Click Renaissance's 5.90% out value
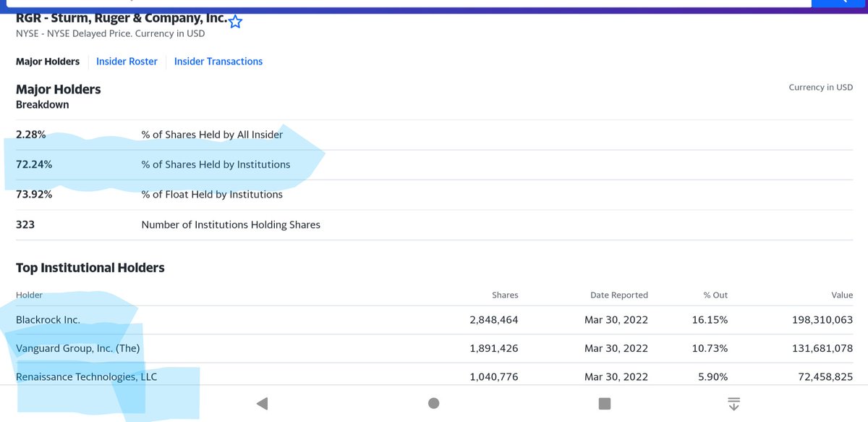Viewport: 868px width, 422px height. tap(712, 376)
